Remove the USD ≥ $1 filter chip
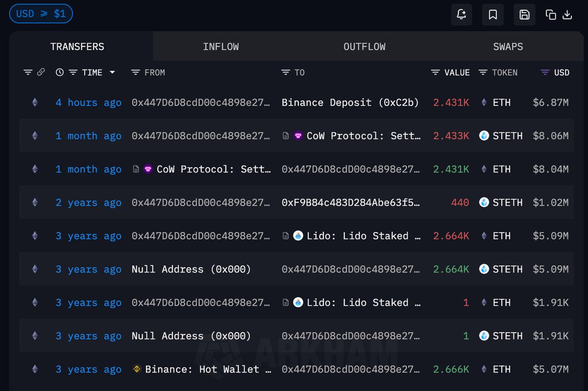This screenshot has height=391, width=588. pos(41,14)
